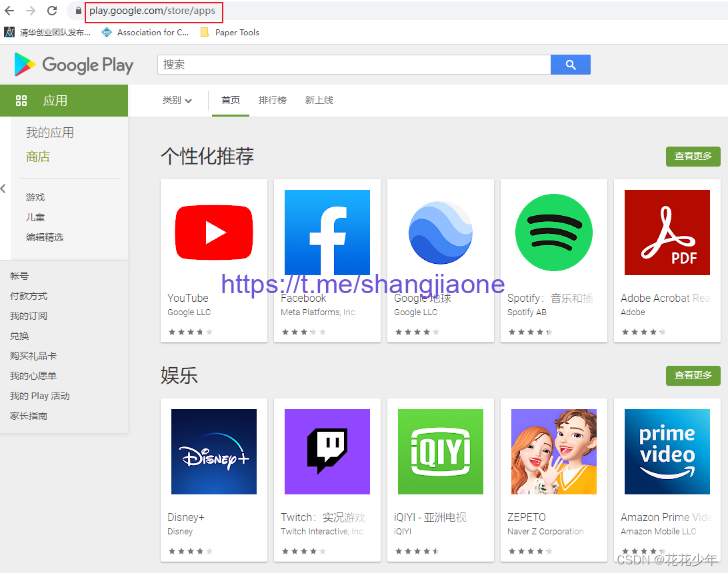Switch to the 排行榜 tab
728x573 pixels.
pyautogui.click(x=273, y=101)
